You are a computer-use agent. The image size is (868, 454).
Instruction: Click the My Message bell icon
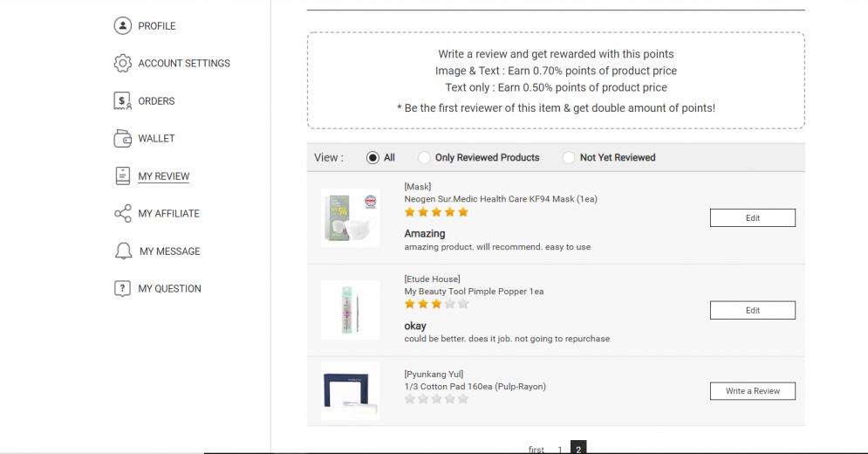pyautogui.click(x=123, y=251)
